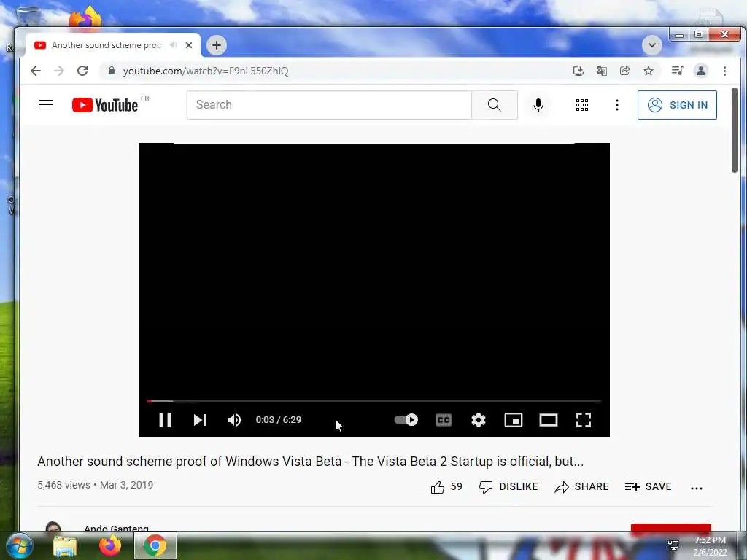Open network icon in system tray

coord(673,545)
